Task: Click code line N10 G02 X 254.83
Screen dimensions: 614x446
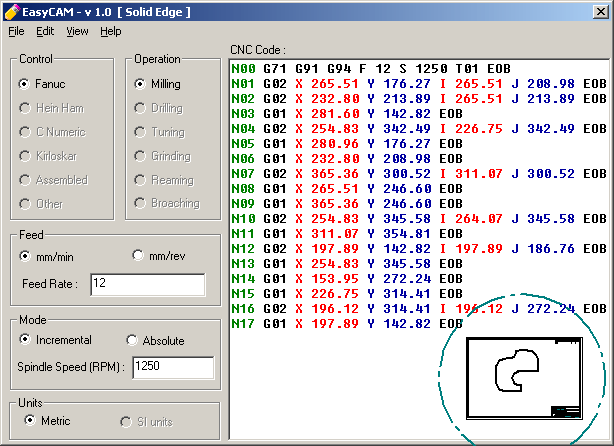Action: pyautogui.click(x=419, y=219)
